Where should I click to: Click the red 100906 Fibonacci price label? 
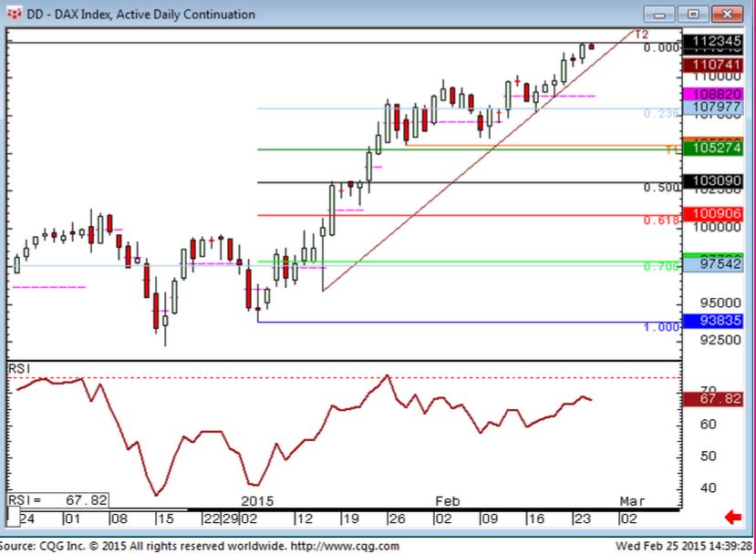tap(718, 214)
